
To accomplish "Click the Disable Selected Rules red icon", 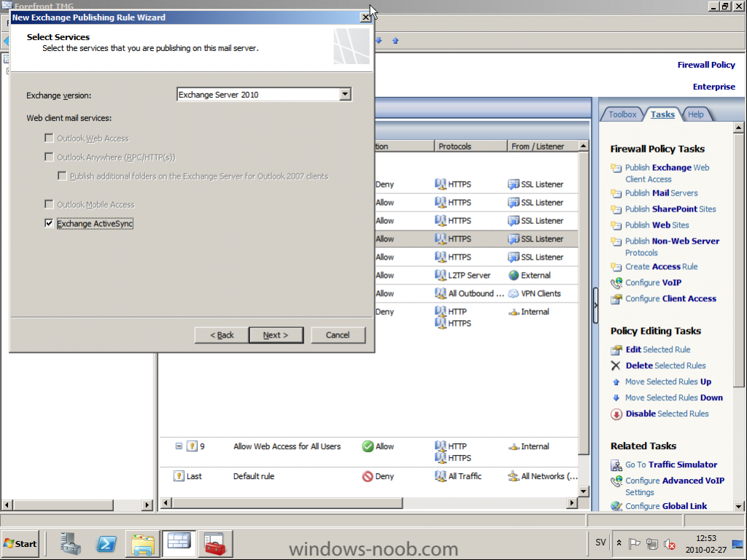I will tap(616, 414).
